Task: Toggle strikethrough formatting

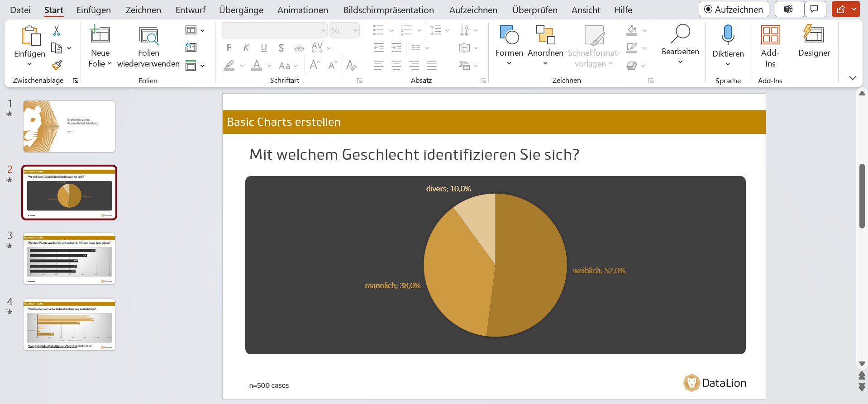Action: (299, 48)
